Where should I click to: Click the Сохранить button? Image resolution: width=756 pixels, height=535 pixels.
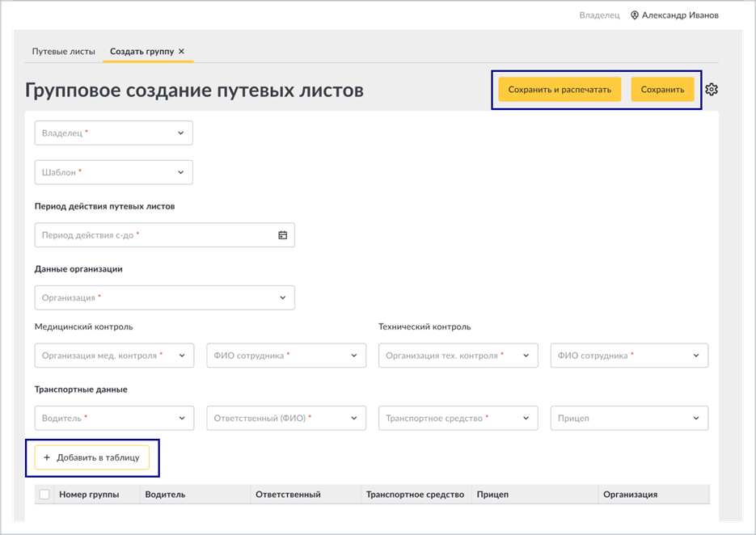[662, 90]
